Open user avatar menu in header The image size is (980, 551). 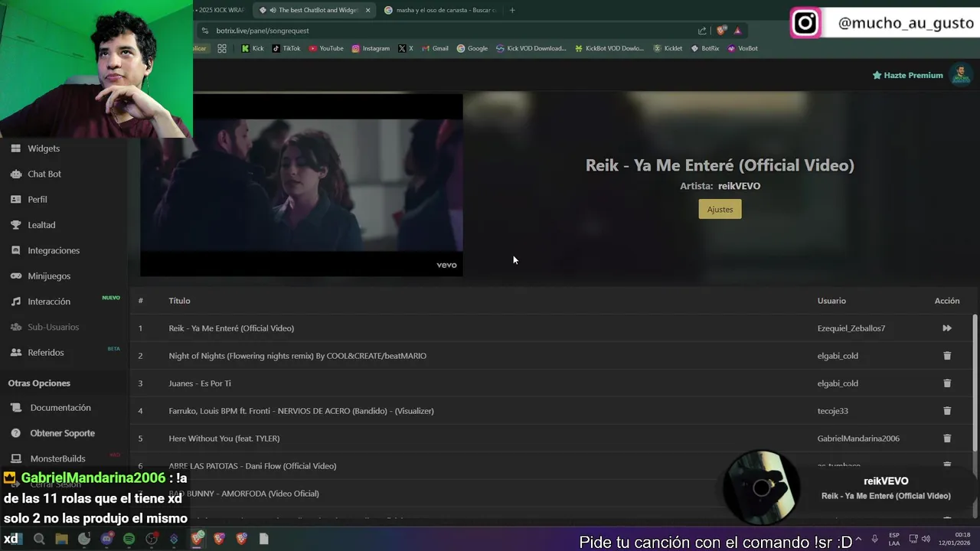coord(960,74)
